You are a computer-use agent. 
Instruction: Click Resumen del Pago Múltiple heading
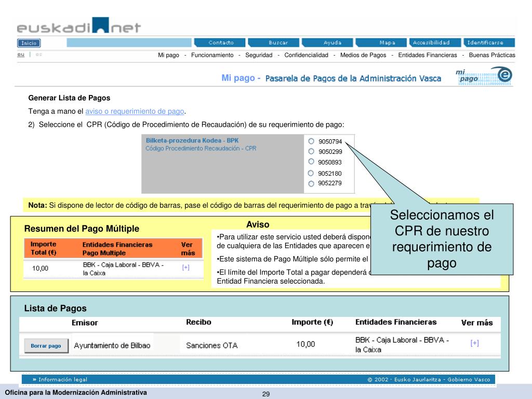tap(82, 229)
